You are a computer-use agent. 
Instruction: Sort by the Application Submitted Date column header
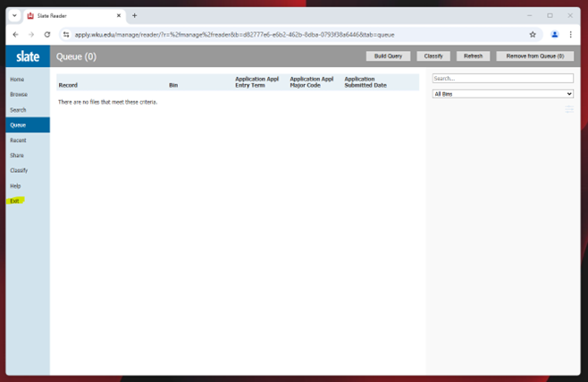[x=365, y=82]
